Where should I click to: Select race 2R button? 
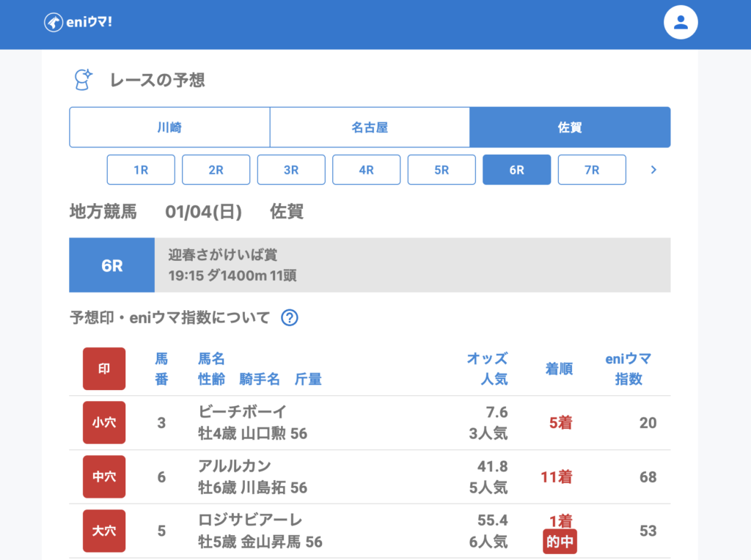click(x=216, y=170)
